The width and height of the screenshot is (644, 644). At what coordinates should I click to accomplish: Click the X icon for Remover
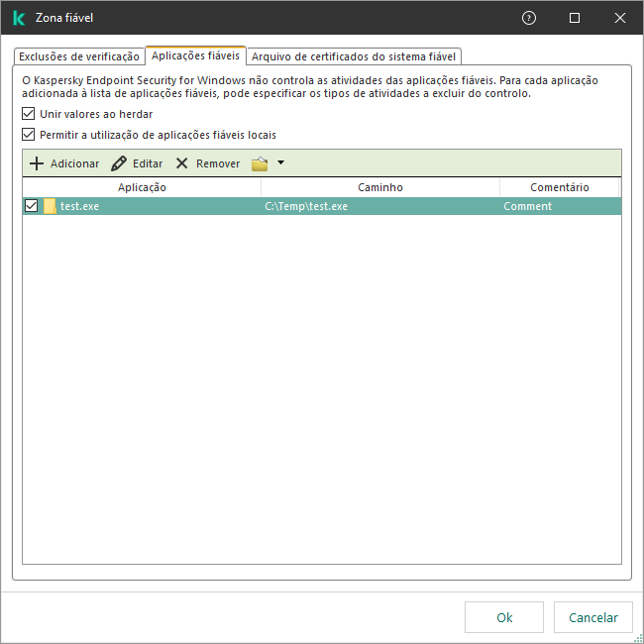(x=181, y=163)
